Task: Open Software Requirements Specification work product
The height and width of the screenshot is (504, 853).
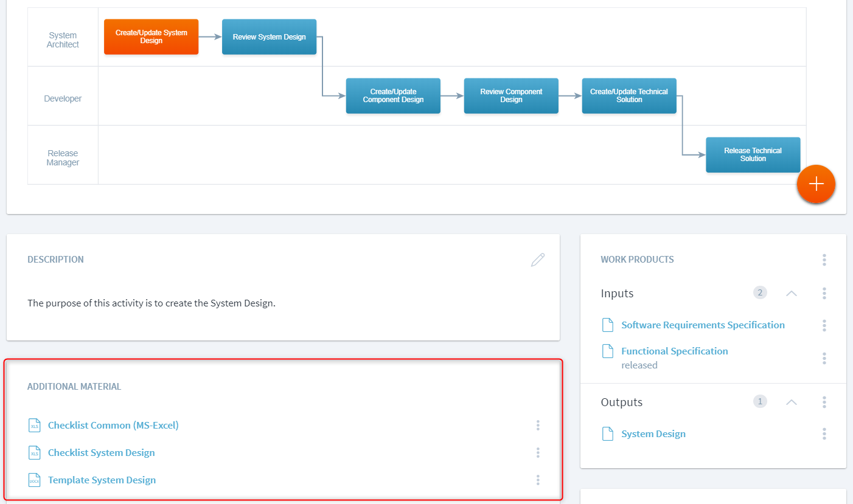Action: pos(703,325)
